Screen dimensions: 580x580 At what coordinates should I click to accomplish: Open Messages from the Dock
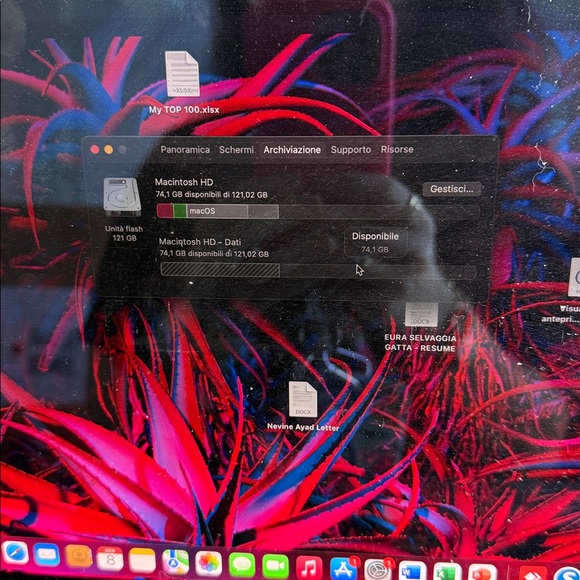click(242, 566)
